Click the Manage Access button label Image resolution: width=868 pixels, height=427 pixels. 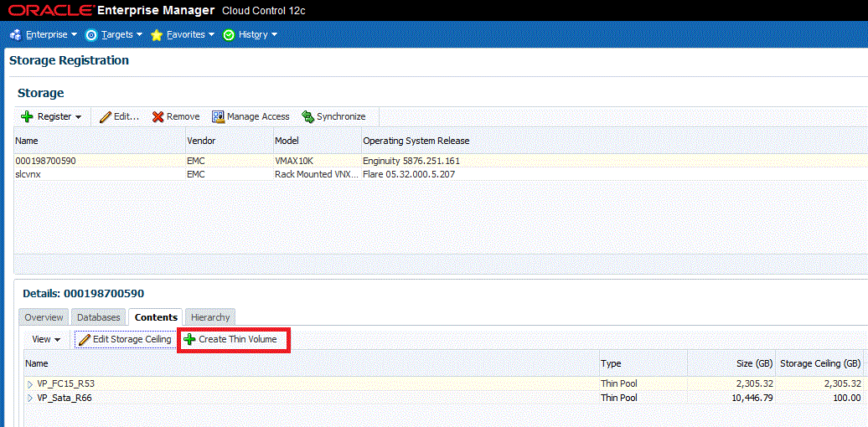click(258, 116)
